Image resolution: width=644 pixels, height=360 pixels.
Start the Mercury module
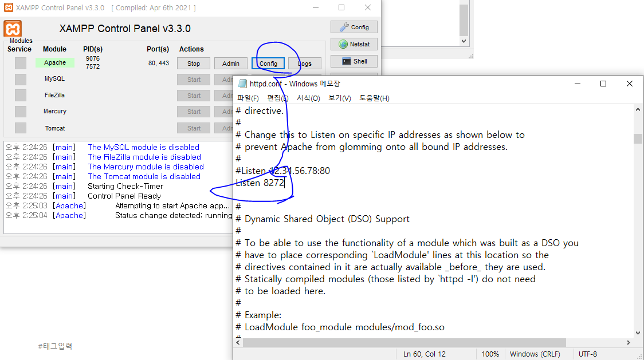point(194,111)
